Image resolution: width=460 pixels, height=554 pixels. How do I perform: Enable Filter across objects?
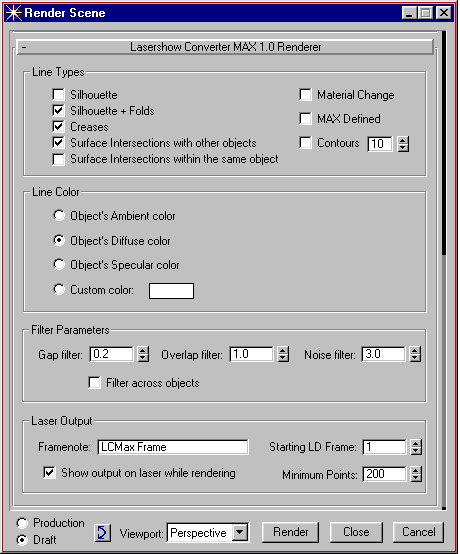click(x=94, y=383)
